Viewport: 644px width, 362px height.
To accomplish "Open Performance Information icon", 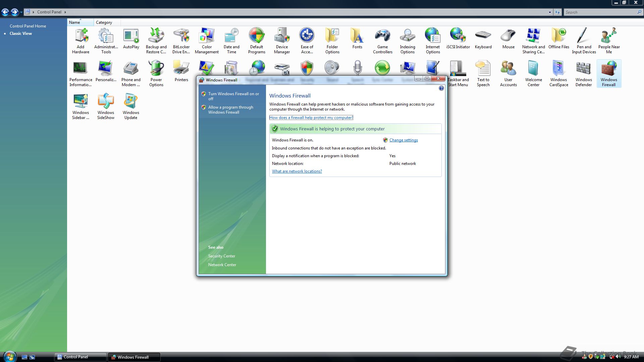I will [x=80, y=73].
